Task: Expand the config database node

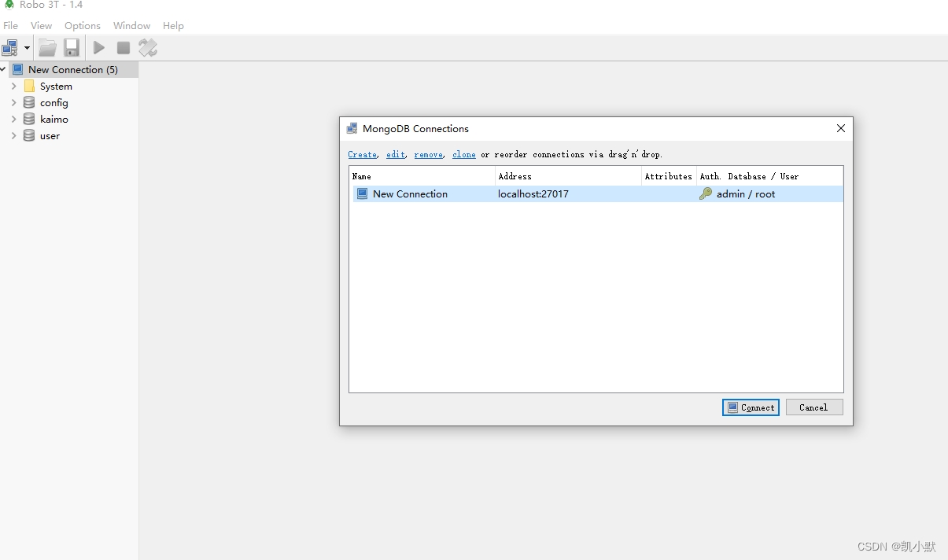Action: click(13, 102)
